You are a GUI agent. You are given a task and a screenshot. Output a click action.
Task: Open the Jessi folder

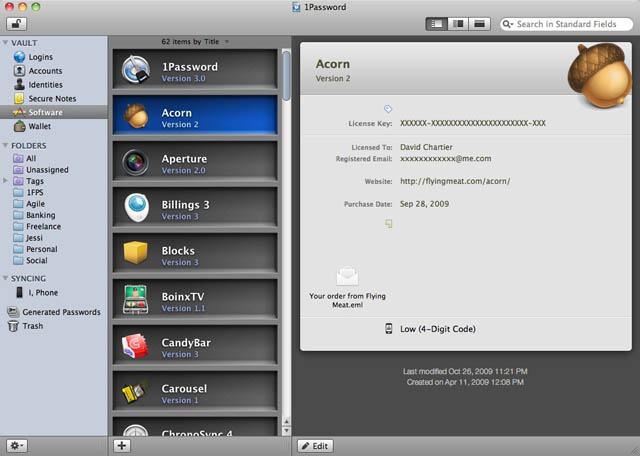(x=34, y=238)
